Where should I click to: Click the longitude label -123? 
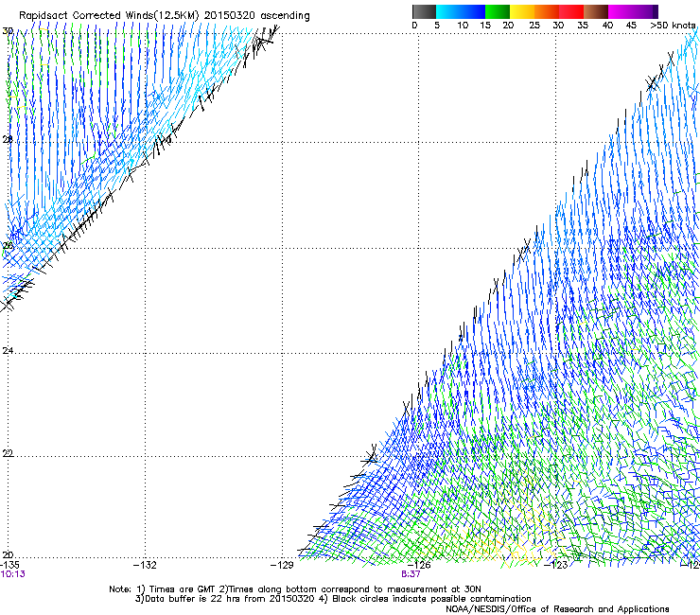556,565
